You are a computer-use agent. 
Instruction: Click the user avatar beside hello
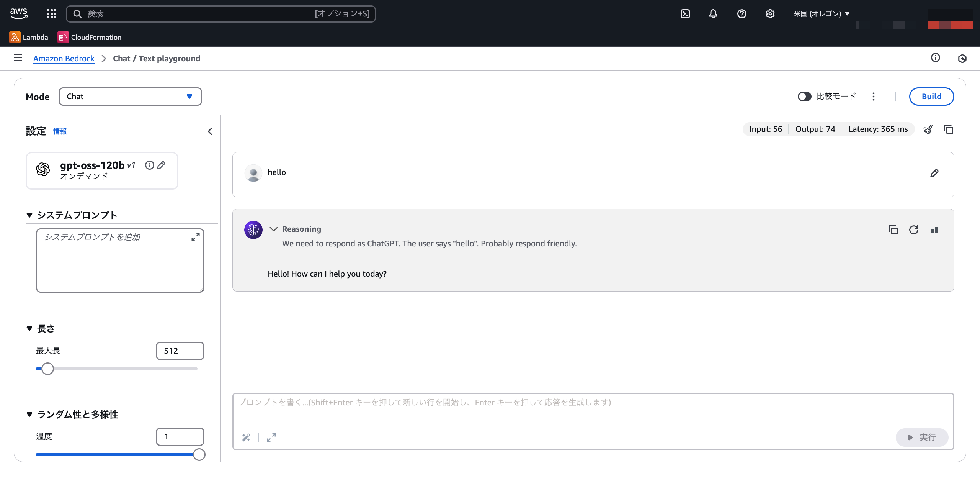(253, 173)
